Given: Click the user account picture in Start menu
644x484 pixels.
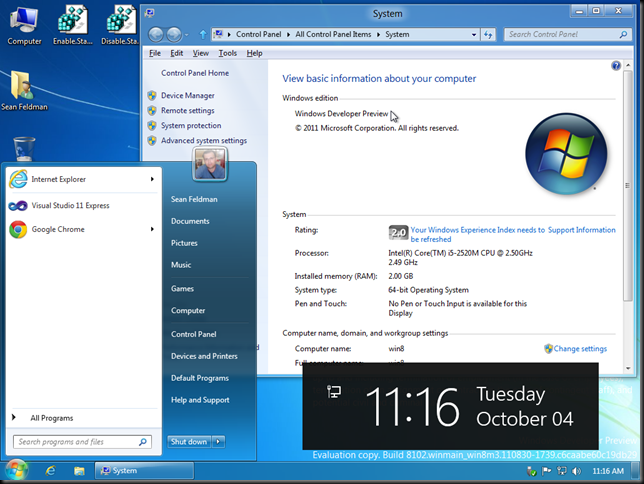Looking at the screenshot, I should coord(210,164).
